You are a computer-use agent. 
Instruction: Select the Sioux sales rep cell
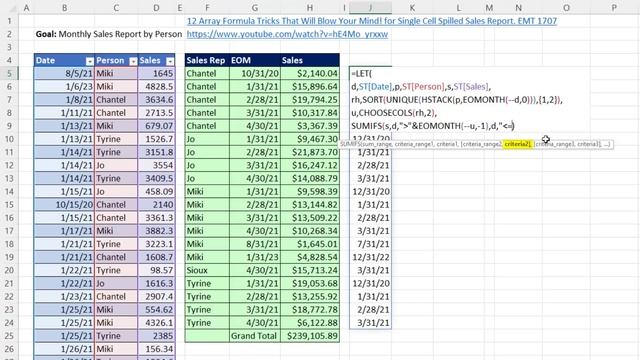tap(207, 270)
